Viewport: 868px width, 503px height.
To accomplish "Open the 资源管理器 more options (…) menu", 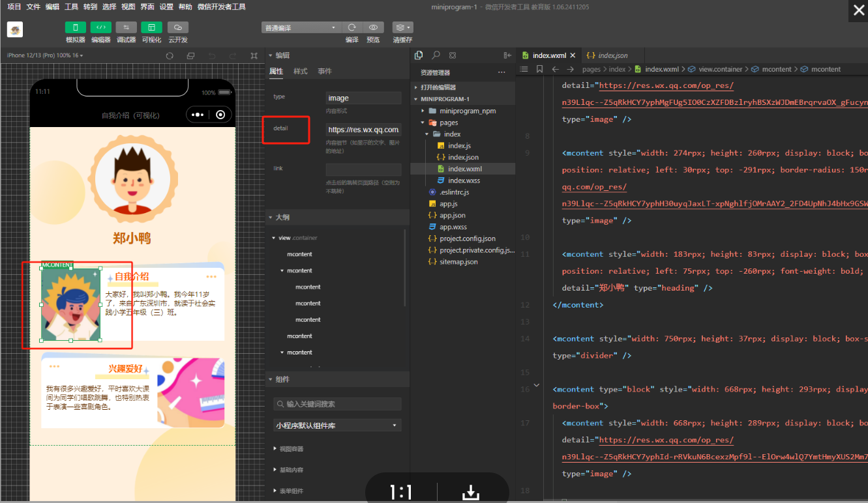I will click(501, 72).
